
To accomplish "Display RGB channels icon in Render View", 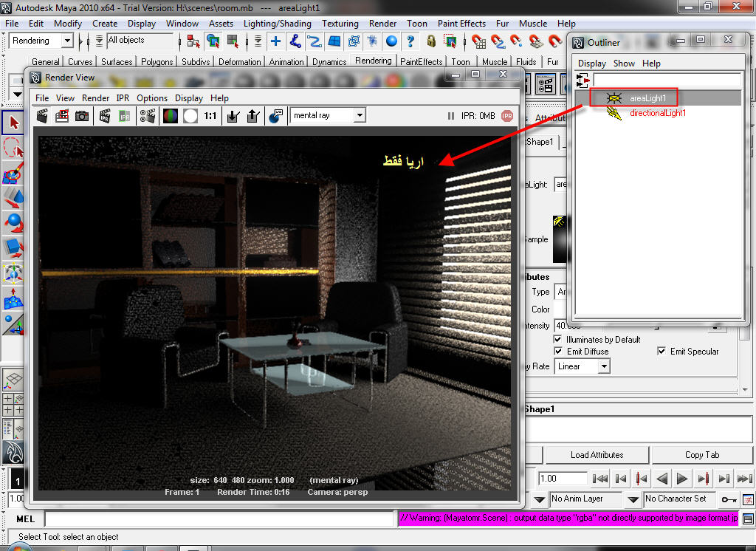I will tap(171, 116).
